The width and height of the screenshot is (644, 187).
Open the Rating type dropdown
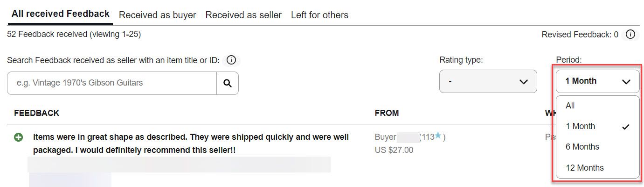click(488, 81)
